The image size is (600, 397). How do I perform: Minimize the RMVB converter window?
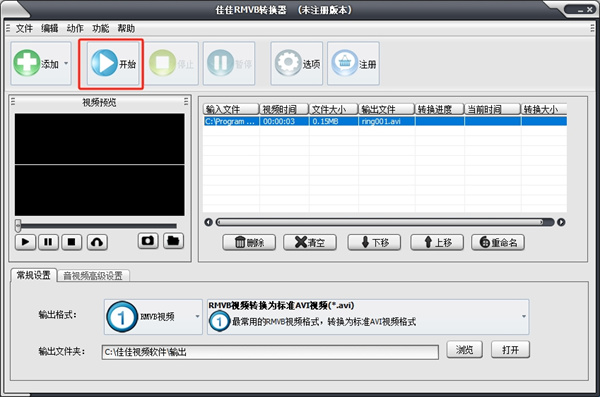[581, 10]
